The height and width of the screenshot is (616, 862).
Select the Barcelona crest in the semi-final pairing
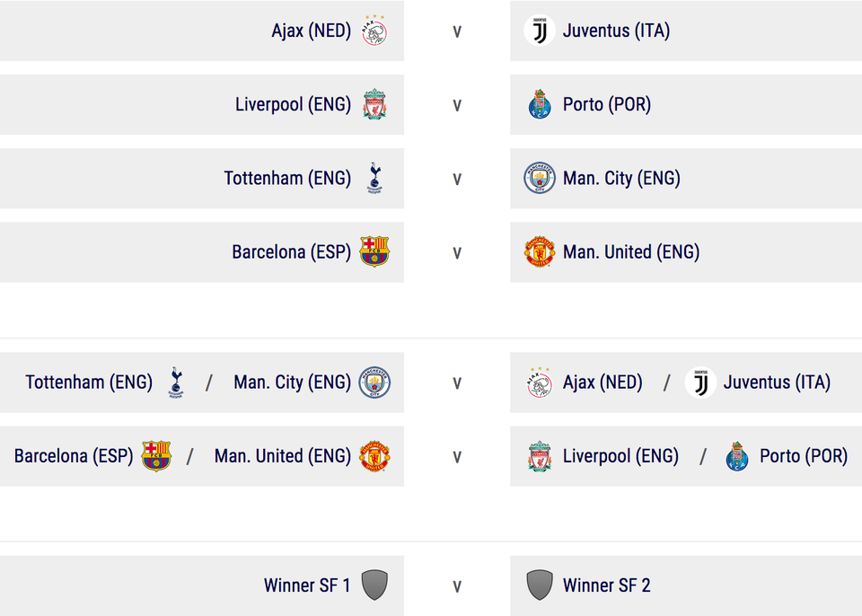156,456
